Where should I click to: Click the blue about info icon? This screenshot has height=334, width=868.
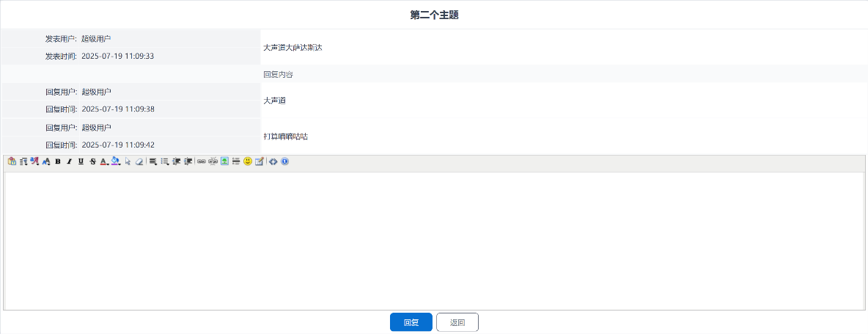[284, 161]
